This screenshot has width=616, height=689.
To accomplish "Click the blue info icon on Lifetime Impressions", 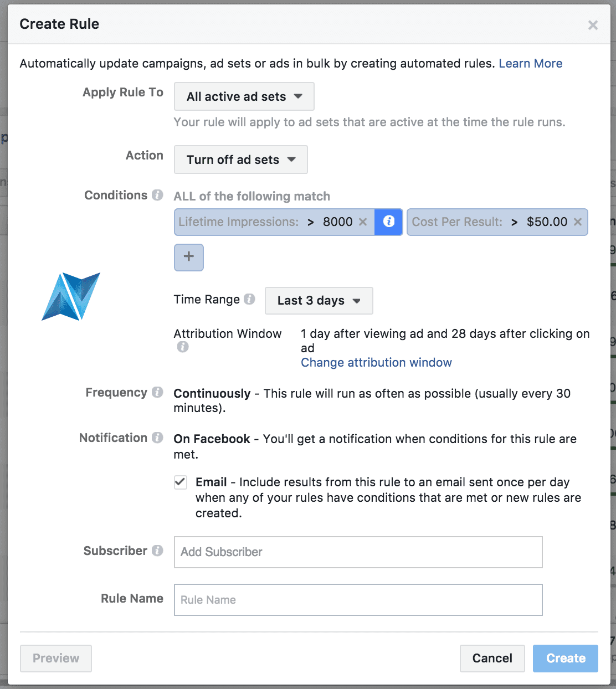I will pos(389,222).
